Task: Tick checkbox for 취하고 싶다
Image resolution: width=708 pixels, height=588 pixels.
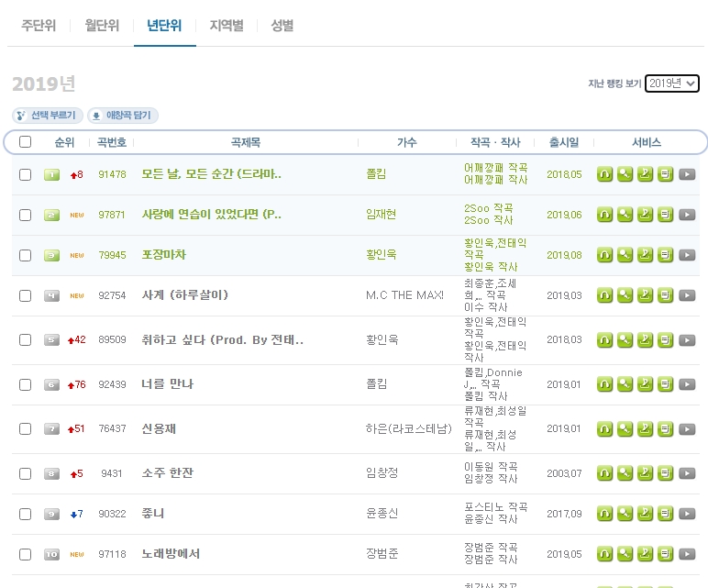Action: click(26, 339)
